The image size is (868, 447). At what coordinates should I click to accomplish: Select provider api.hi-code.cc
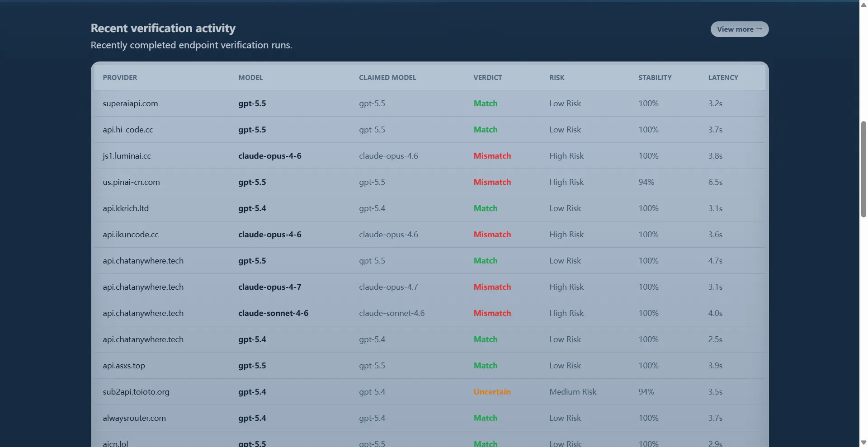click(128, 130)
